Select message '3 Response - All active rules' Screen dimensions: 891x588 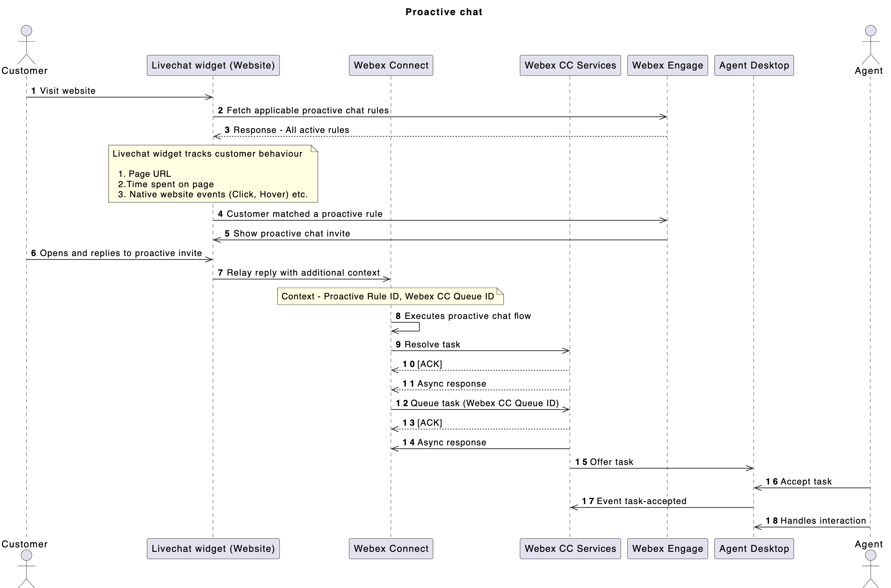point(287,130)
